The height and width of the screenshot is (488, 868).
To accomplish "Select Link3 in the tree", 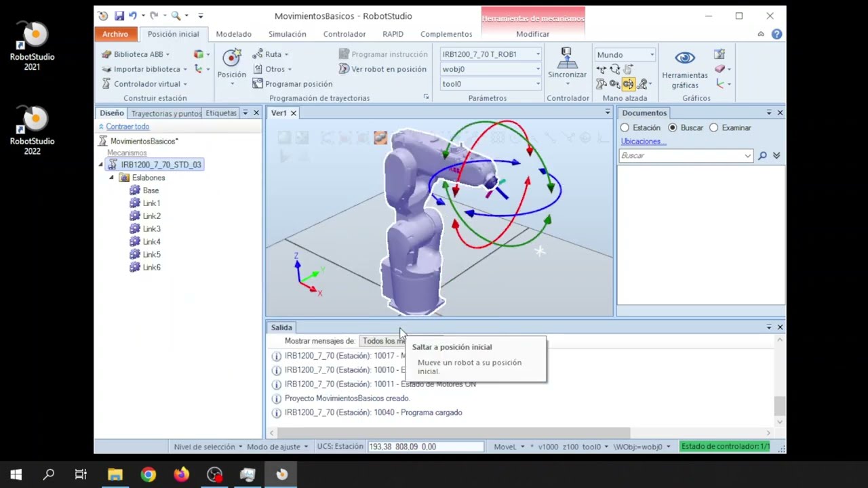I will (151, 229).
